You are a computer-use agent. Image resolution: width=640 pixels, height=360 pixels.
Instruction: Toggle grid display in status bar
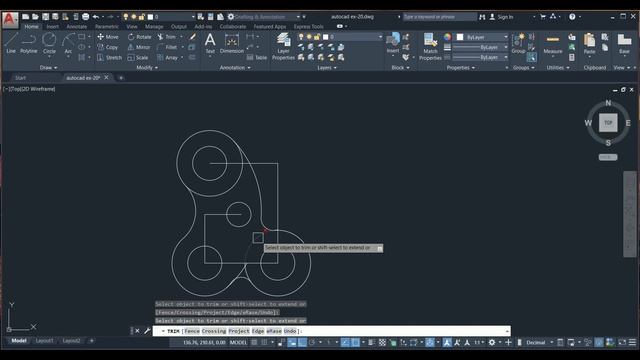pyautogui.click(x=254, y=342)
